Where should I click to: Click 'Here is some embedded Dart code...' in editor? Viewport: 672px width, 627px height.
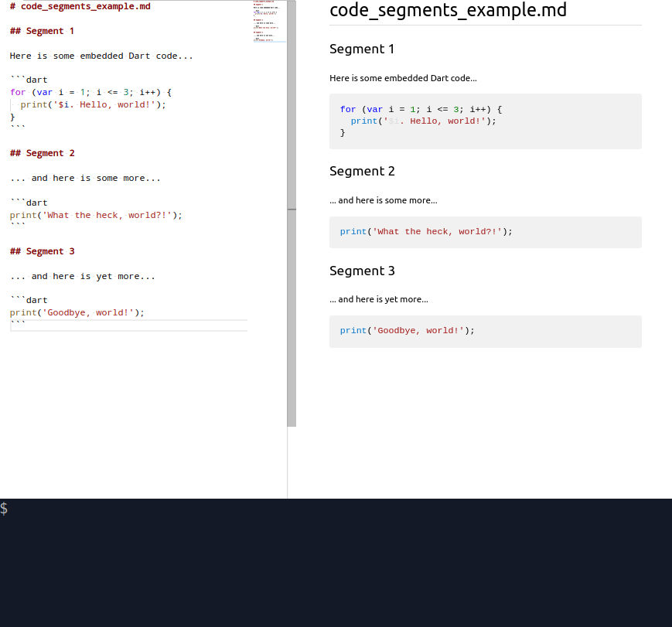(101, 56)
